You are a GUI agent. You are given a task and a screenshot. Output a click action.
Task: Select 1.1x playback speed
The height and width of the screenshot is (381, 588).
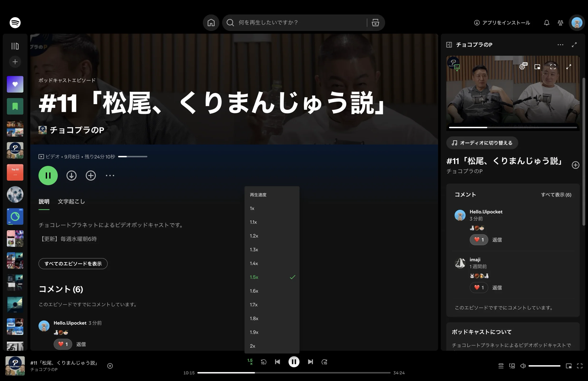coord(272,222)
